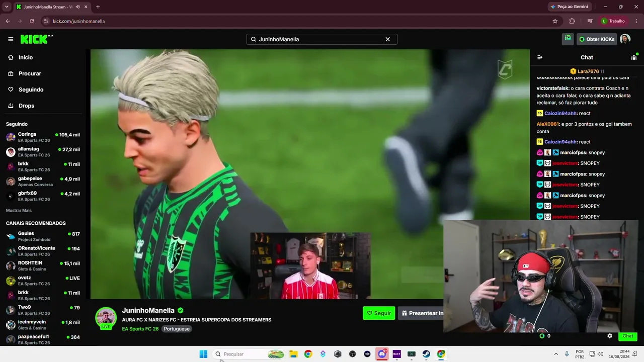
Task: Expand the tab search dropdown
Action: click(7, 7)
